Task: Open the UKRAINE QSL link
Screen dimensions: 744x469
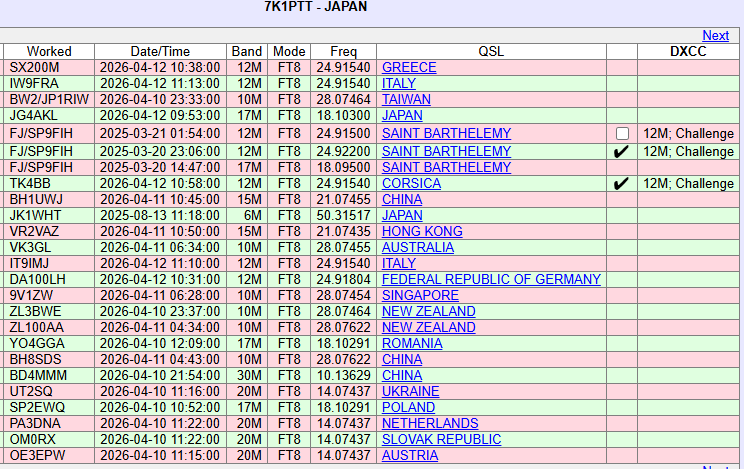Action: [x=410, y=392]
